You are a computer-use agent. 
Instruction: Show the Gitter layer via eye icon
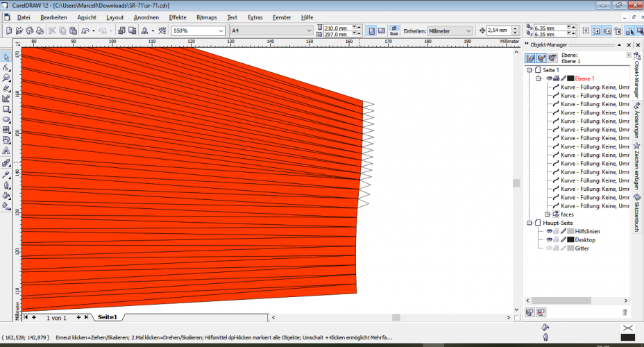point(549,248)
